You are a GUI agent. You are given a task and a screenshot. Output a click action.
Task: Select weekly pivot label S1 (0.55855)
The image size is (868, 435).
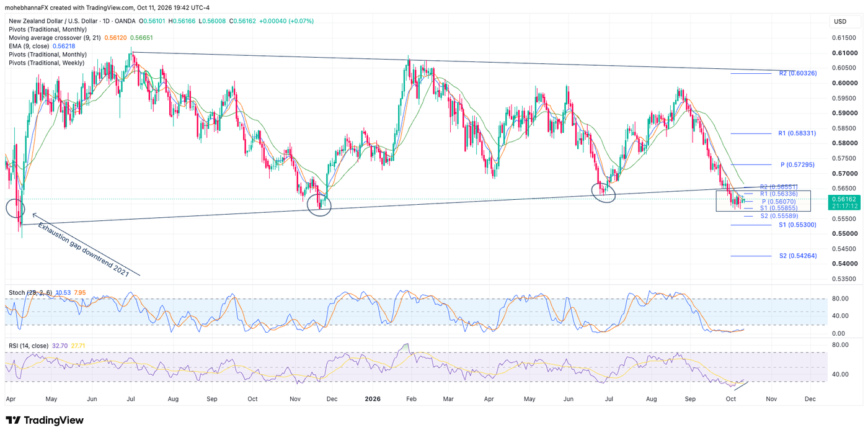(778, 209)
